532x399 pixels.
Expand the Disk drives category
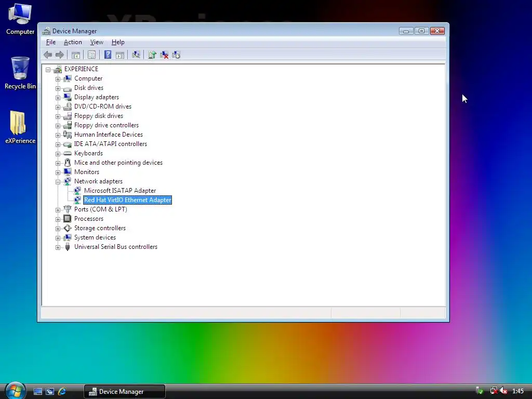click(58, 88)
